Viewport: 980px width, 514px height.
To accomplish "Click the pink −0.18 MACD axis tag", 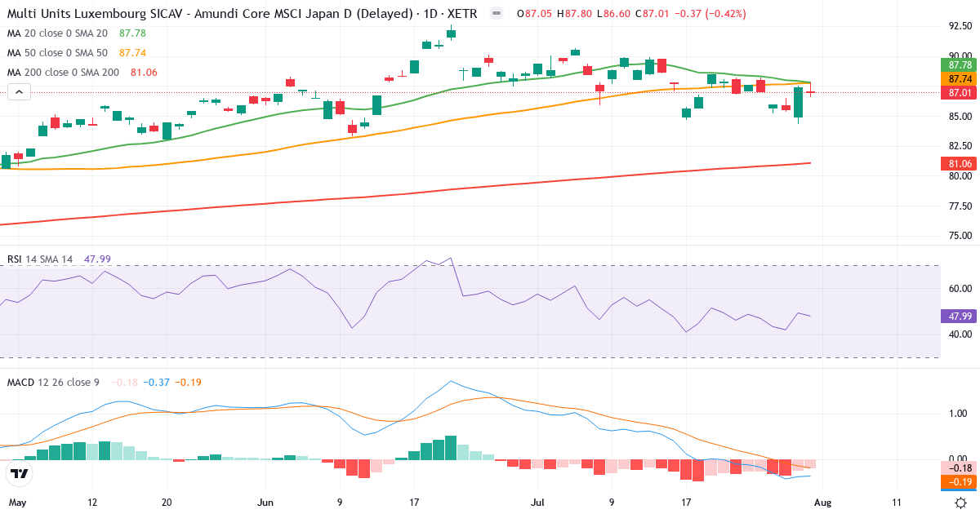I will (x=960, y=467).
